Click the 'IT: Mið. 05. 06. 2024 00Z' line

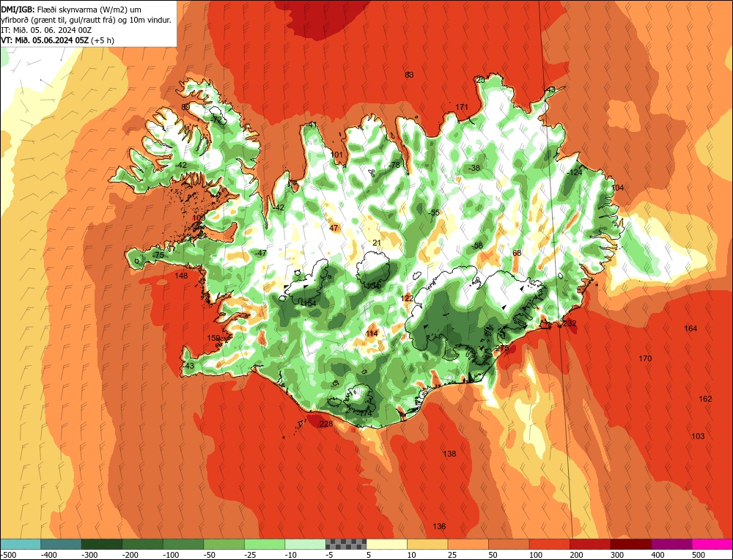click(46, 30)
